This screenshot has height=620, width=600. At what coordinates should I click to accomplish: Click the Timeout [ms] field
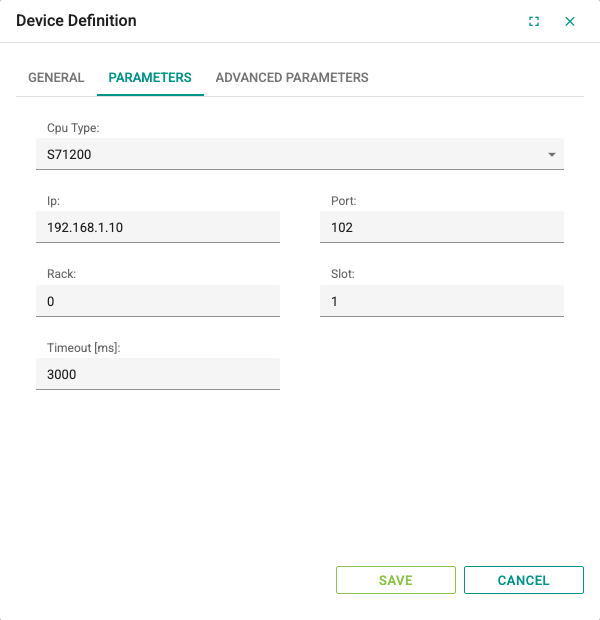click(158, 374)
